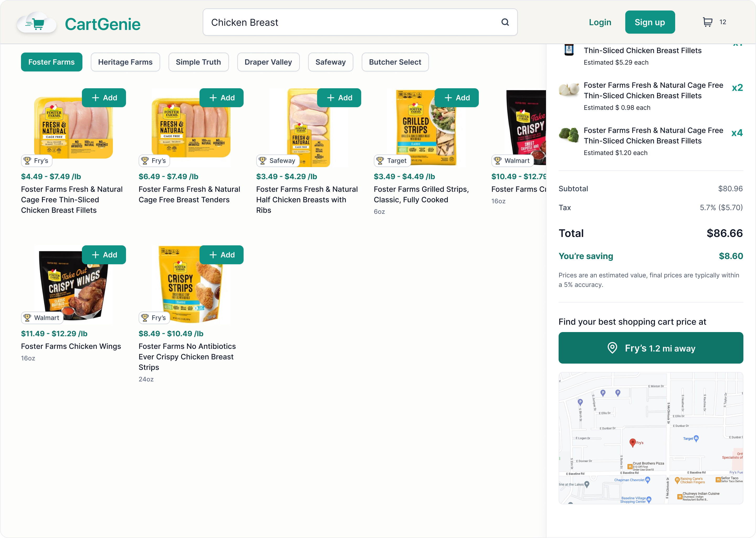Click the Señor Taco marker on map

718,479
